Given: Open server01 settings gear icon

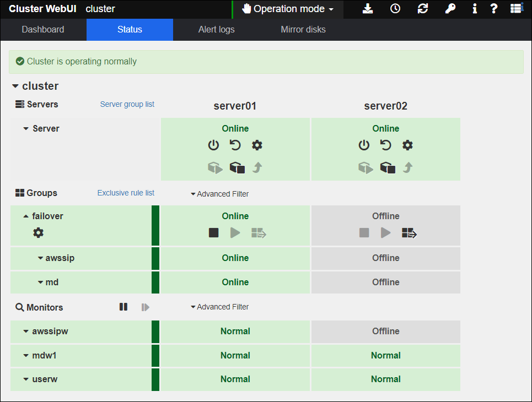Looking at the screenshot, I should tap(257, 145).
